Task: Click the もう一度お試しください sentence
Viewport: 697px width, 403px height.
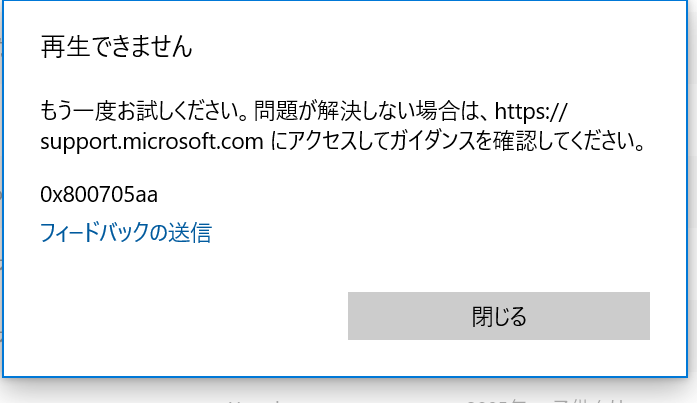Action: (144, 111)
